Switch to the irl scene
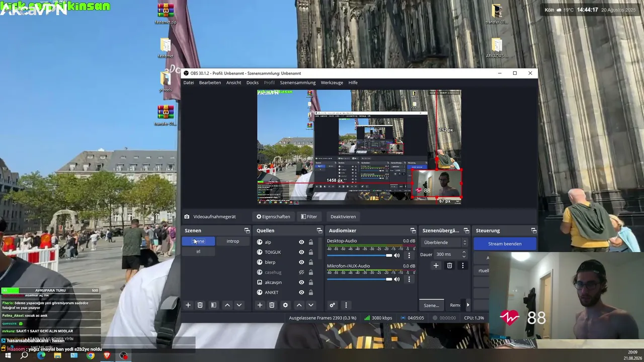The width and height of the screenshot is (644, 362). click(x=198, y=251)
